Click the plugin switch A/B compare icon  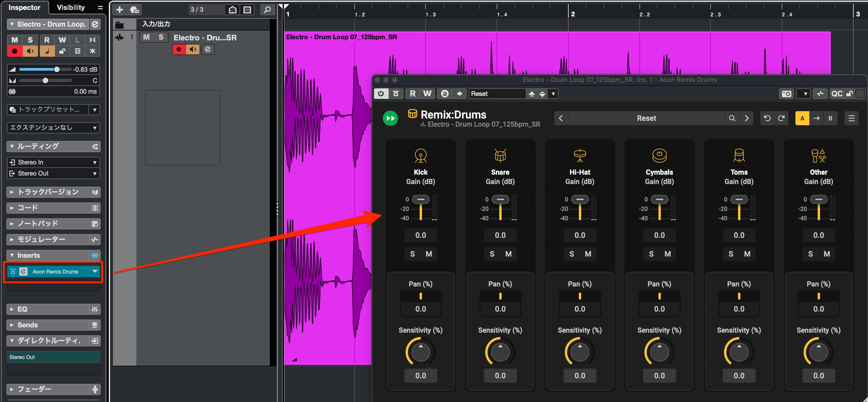(445, 94)
